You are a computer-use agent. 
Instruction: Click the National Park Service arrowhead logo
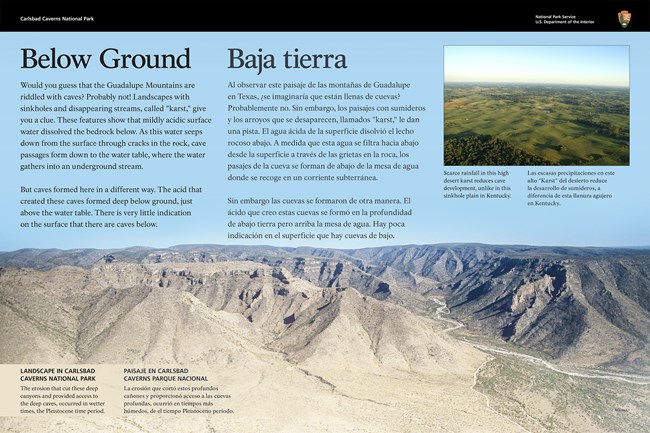point(624,19)
